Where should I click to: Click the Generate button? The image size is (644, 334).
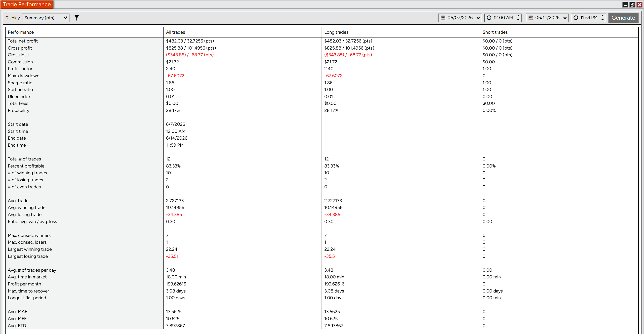(623, 18)
